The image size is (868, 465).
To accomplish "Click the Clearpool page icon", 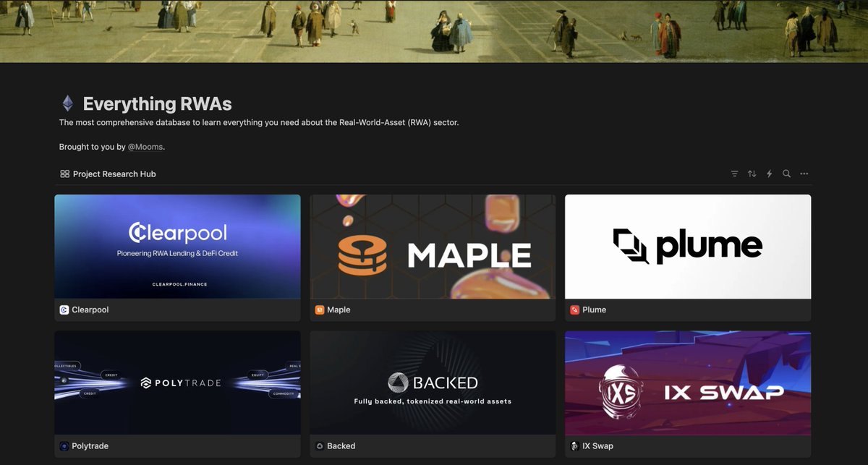I will coord(64,310).
